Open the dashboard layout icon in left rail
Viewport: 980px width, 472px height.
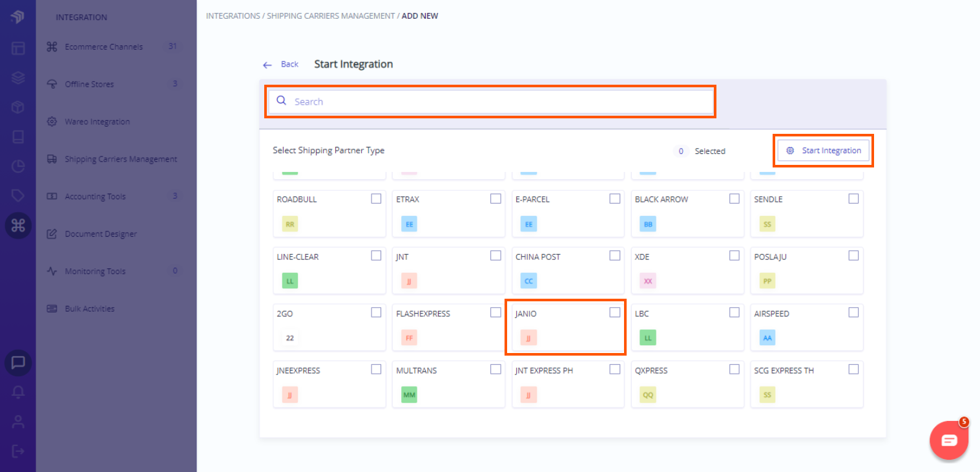17,48
